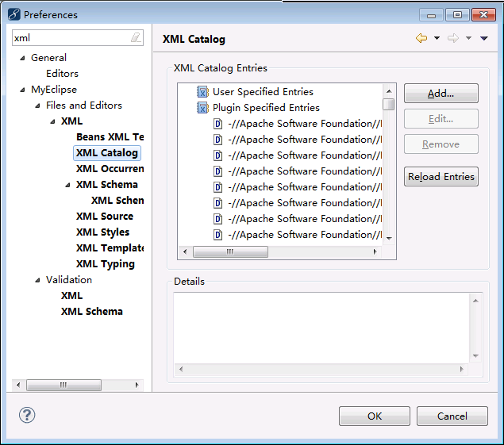The image size is (504, 445).
Task: Click the Plugin Specified Entries catalog icon
Action: click(202, 108)
